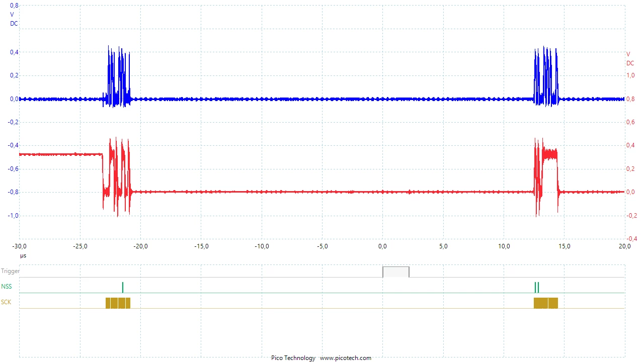The width and height of the screenshot is (644, 362).
Task: Click the left red waveform burst
Action: pyautogui.click(x=117, y=176)
